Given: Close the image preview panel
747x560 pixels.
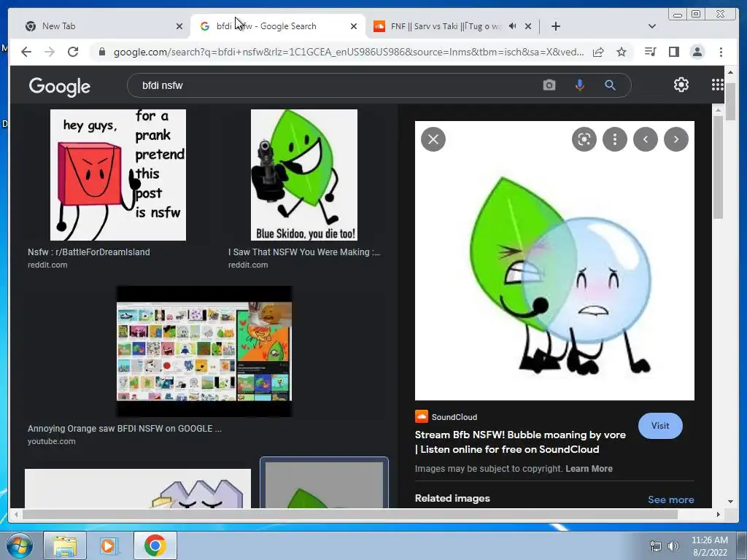Looking at the screenshot, I should 433,139.
